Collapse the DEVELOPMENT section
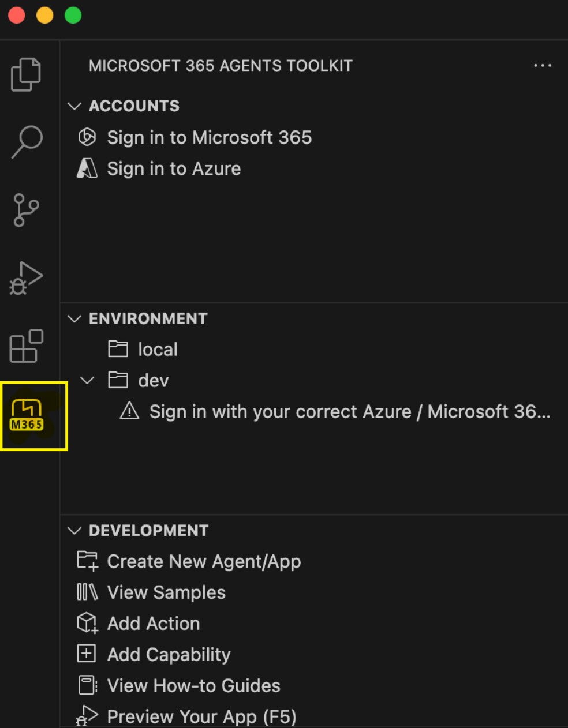 click(74, 531)
